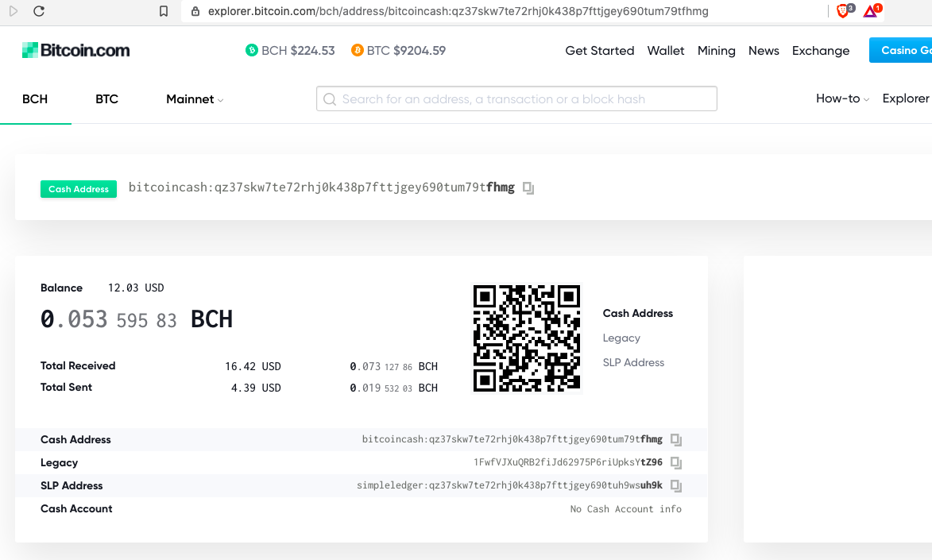Click the address QR code
This screenshot has width=932, height=560.
[x=527, y=338]
